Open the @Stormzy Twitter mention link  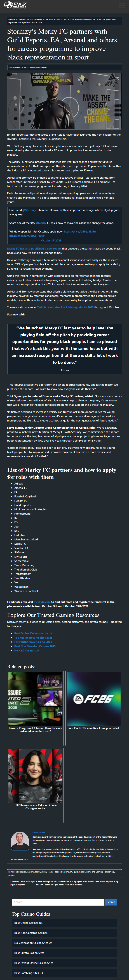click(x=29, y=210)
